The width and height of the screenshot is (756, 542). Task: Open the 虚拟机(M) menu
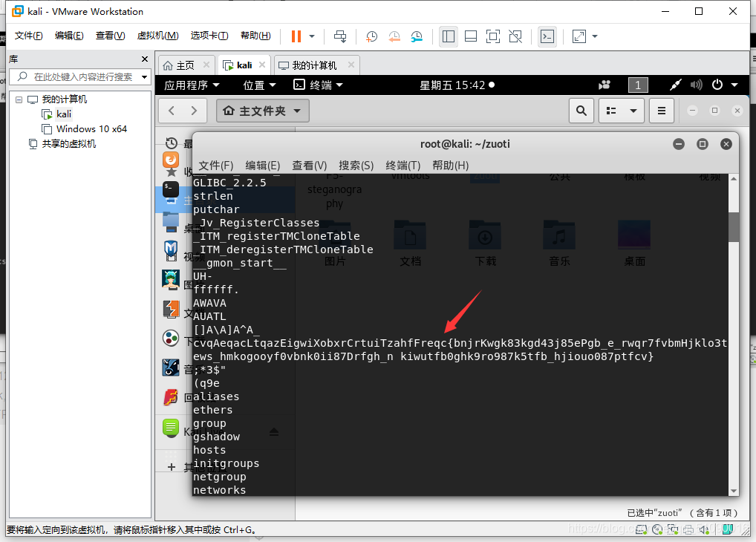point(157,36)
